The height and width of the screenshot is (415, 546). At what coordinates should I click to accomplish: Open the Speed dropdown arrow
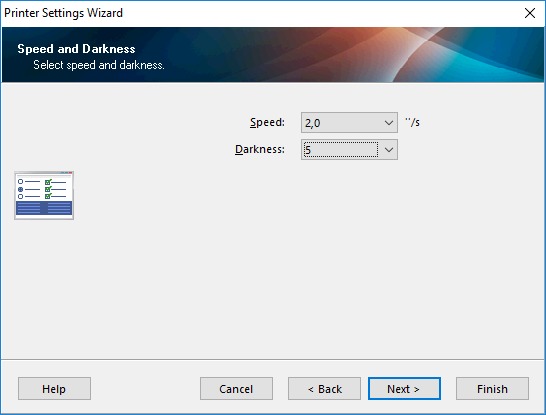(389, 123)
